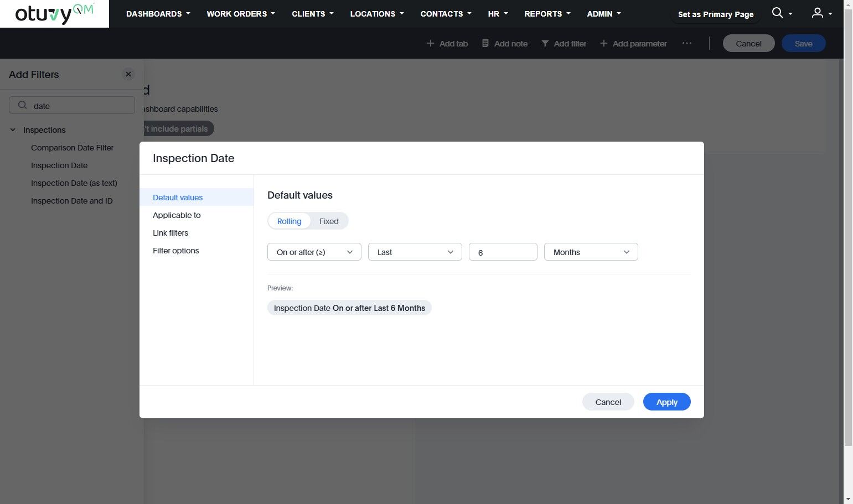Collapse the Inspections tree group

click(x=13, y=130)
